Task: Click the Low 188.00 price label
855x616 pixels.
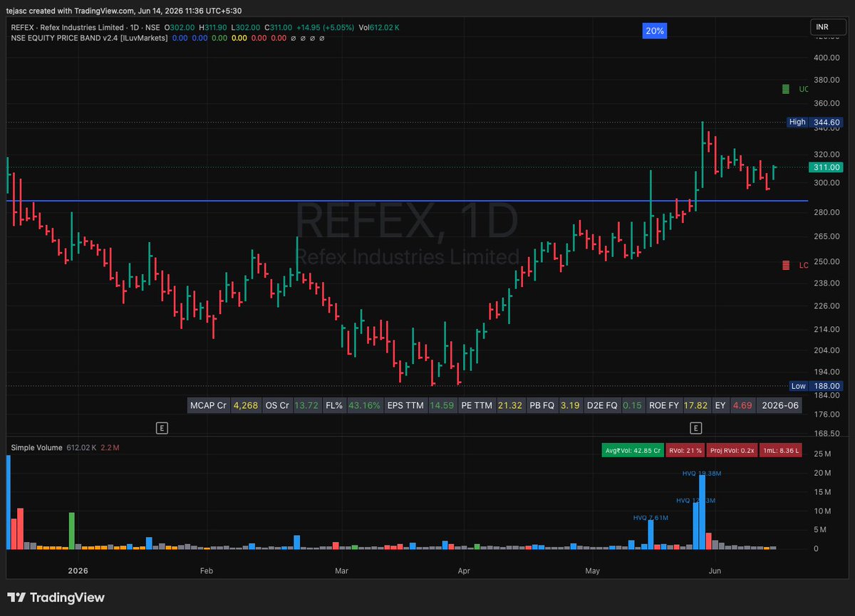Action: (817, 386)
